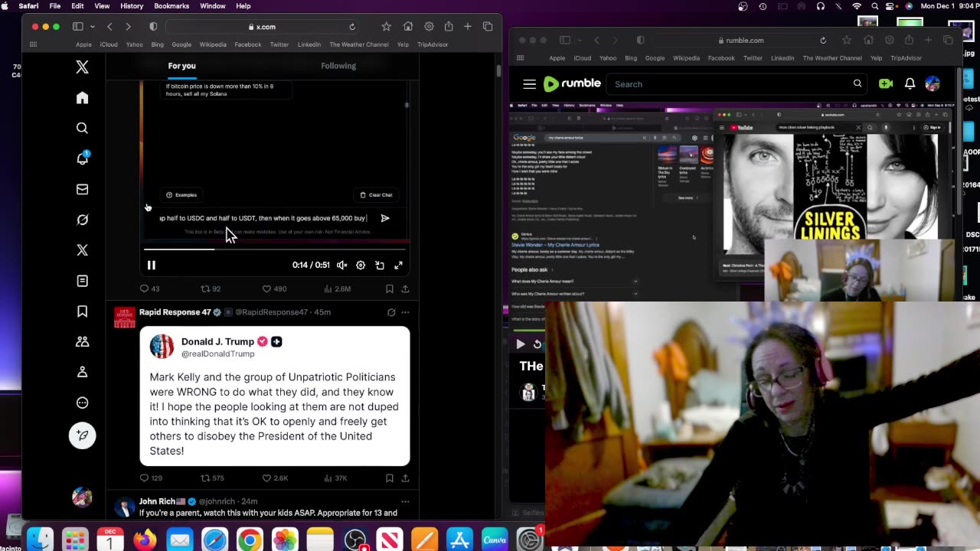This screenshot has width=980, height=551.
Task: Show tab overview in x.com window
Action: 488,27
